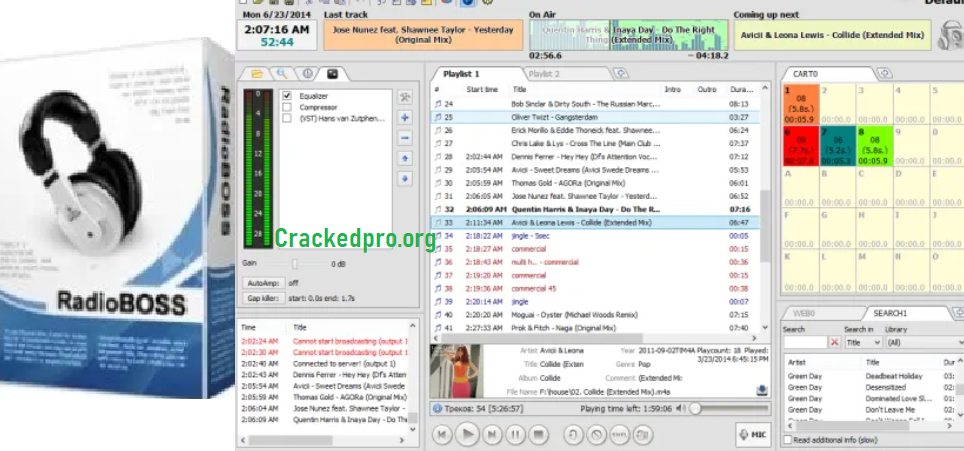Open the magnifier search tab
964x451 pixels.
[x=282, y=74]
